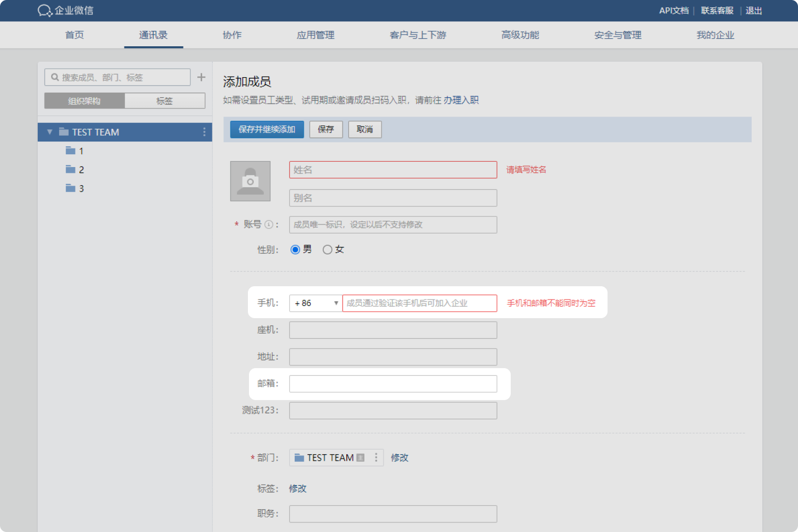Go to the 应用管理 tab
The image size is (798, 532).
click(x=315, y=35)
